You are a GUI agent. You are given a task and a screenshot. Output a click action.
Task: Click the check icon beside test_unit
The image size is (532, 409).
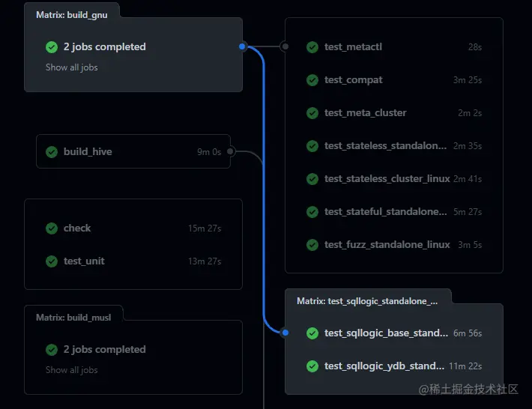(x=52, y=261)
